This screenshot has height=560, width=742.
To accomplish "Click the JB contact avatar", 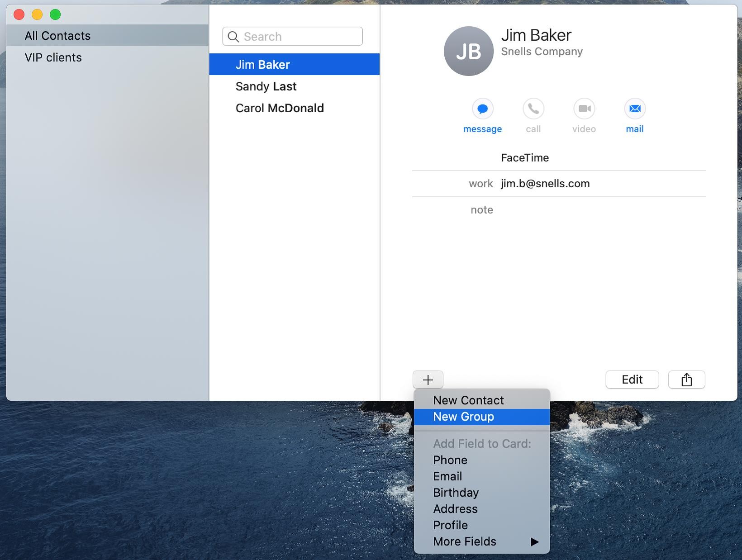I will (x=468, y=51).
